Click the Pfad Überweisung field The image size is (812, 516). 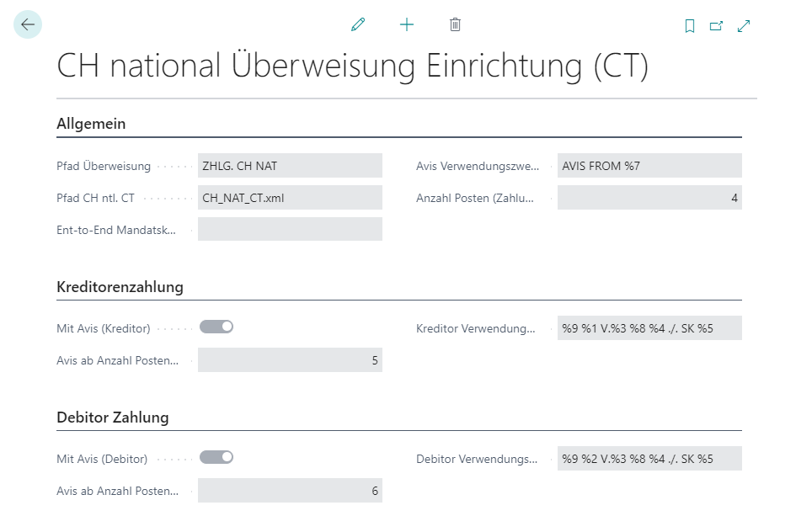[x=291, y=165]
